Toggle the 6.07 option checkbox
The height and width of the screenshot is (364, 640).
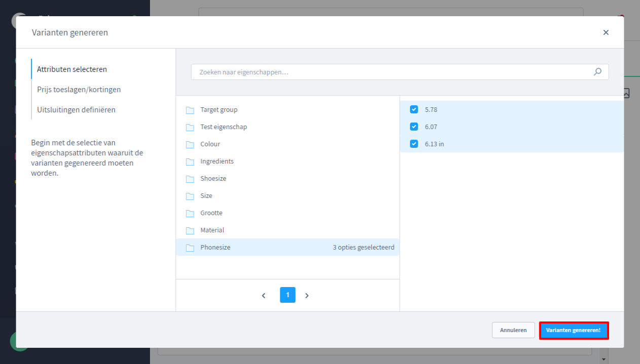tap(414, 127)
